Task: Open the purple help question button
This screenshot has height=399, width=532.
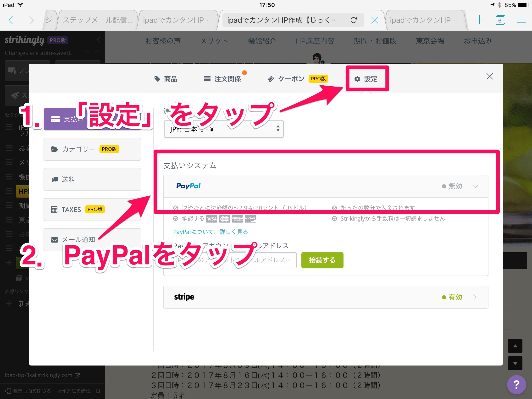Action: [x=516, y=384]
